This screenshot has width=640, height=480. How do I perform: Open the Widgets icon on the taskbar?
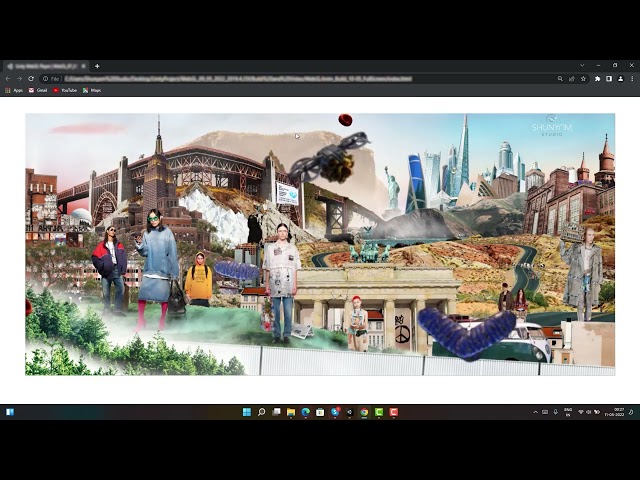(x=10, y=412)
